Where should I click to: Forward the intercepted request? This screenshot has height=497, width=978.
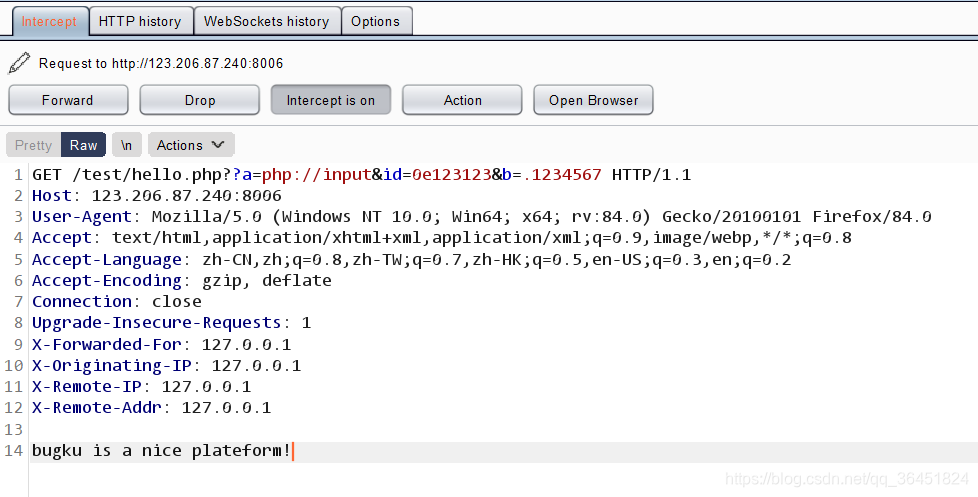(68, 100)
